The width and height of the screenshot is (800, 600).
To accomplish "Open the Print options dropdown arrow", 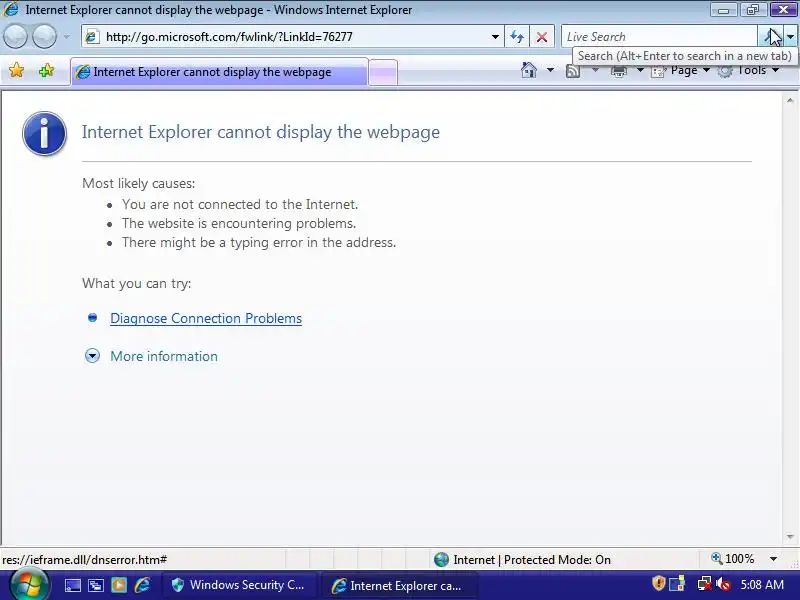I will [x=640, y=70].
